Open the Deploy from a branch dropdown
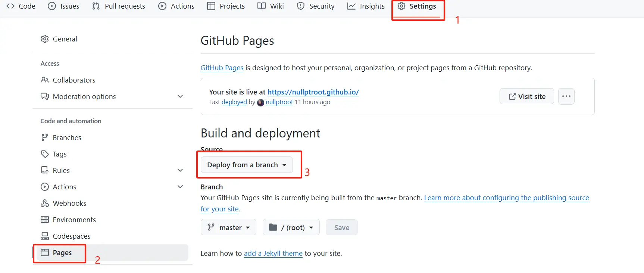 247,165
